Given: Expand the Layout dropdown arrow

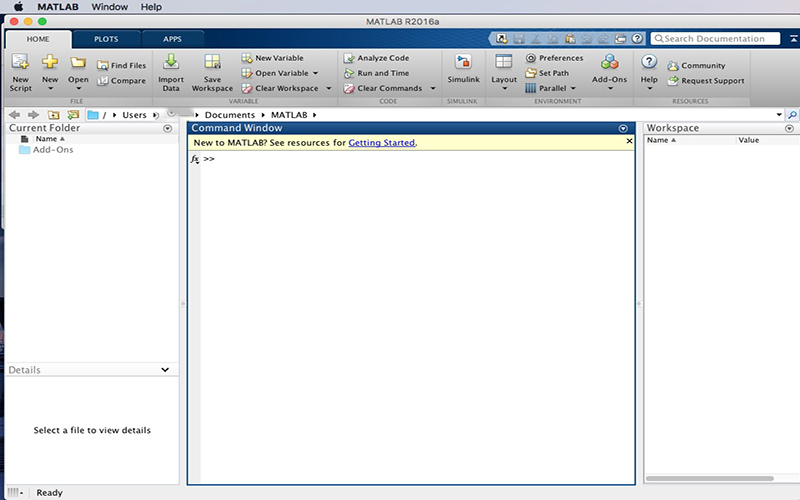Looking at the screenshot, I should 504,89.
